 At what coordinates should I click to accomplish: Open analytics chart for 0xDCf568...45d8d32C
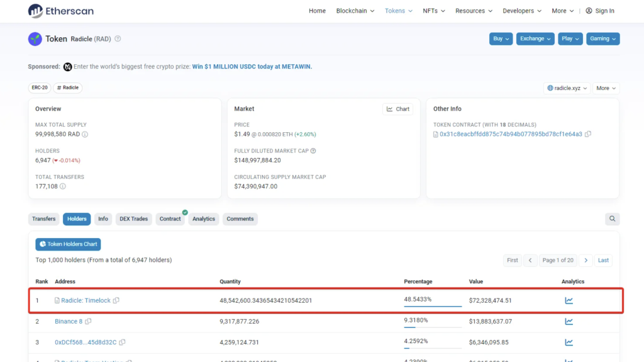(x=569, y=342)
